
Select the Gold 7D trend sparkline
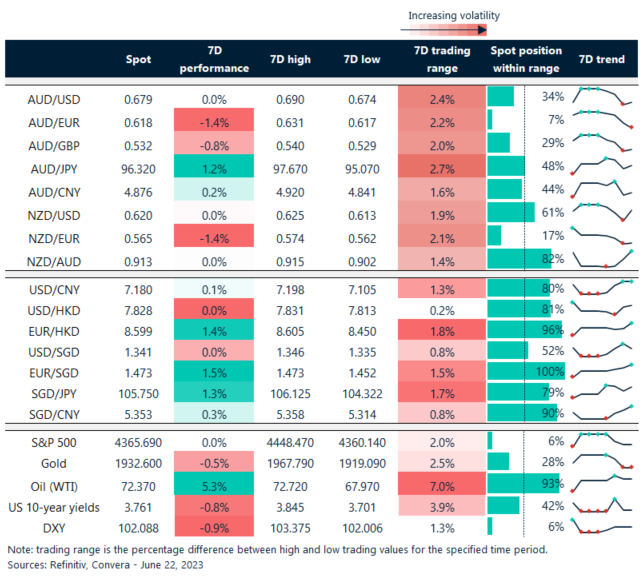click(602, 462)
